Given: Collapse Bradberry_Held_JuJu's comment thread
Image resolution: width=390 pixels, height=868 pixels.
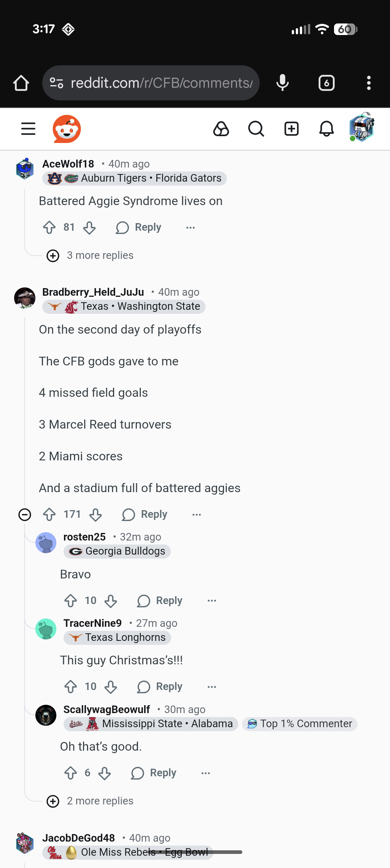Looking at the screenshot, I should click(25, 515).
